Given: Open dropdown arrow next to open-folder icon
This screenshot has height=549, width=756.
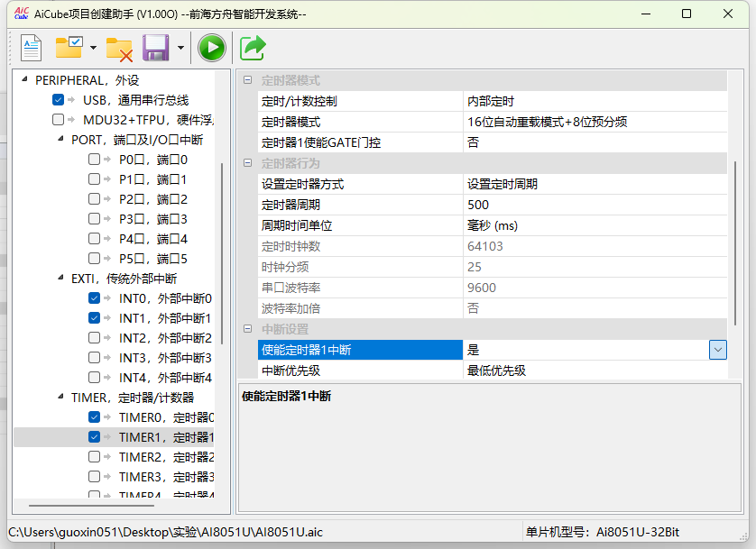Looking at the screenshot, I should click(94, 48).
